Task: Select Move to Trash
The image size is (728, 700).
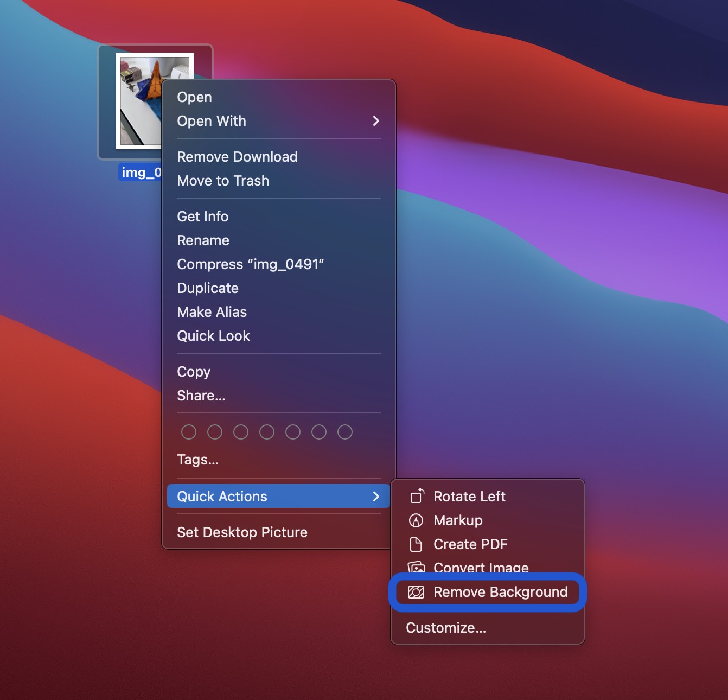Action: [x=223, y=181]
